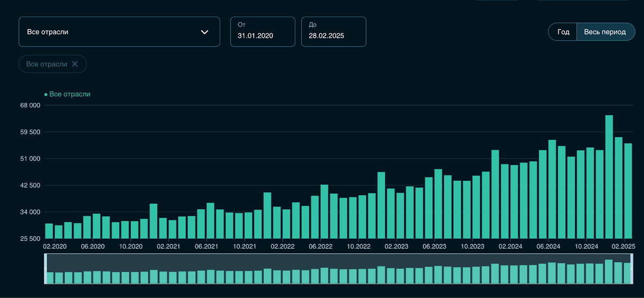The height and width of the screenshot is (298, 644).
Task: Click the bar above the 02.2024 label
Action: coord(514,202)
